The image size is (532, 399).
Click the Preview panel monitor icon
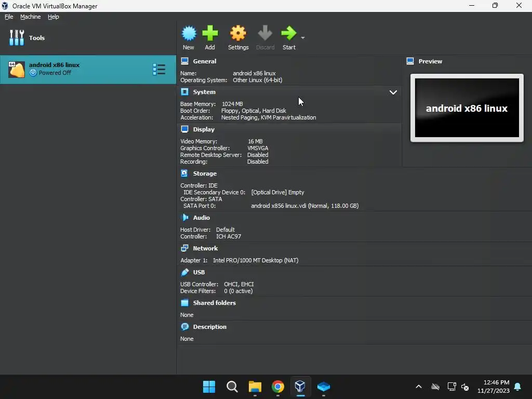tap(410, 61)
